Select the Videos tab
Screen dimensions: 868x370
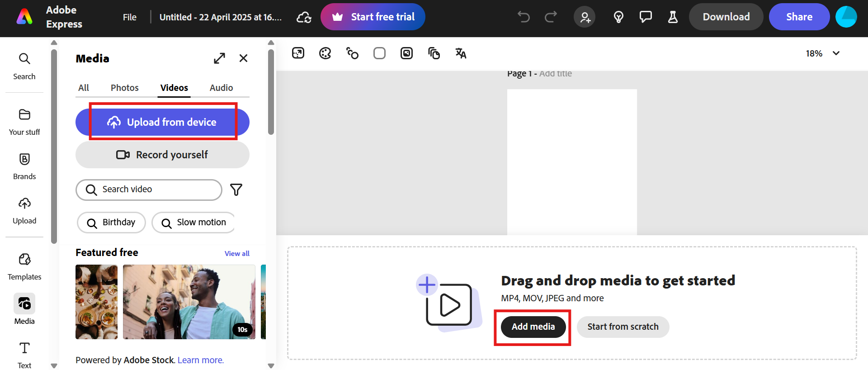(x=174, y=88)
